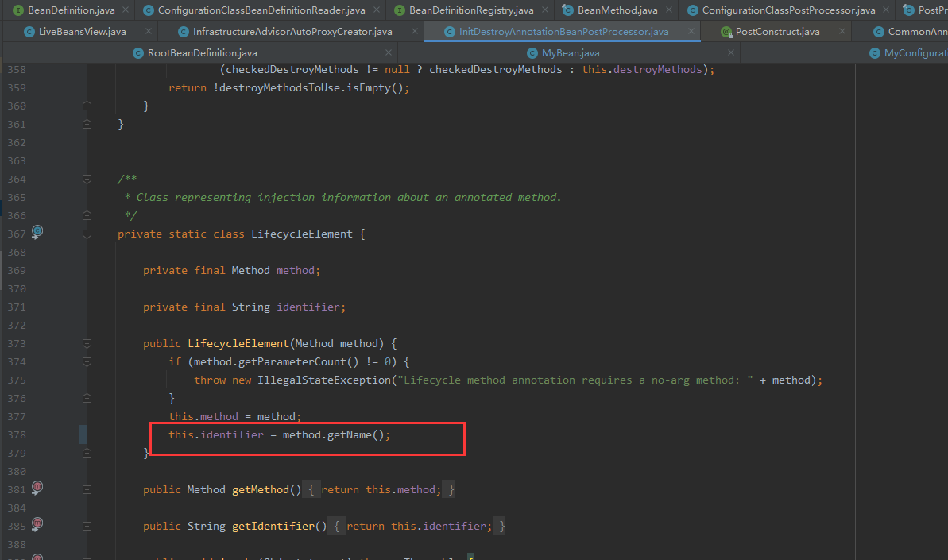
Task: Close the BeanDefinition.java tab
Action: pyautogui.click(x=125, y=10)
